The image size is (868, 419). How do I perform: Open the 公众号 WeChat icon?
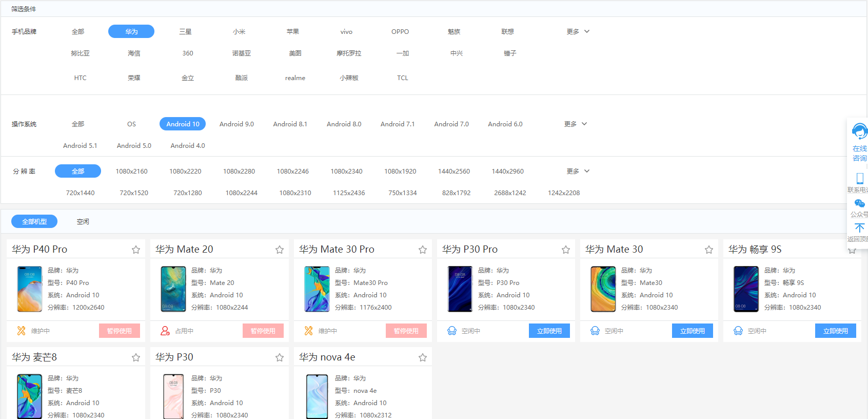coord(860,203)
